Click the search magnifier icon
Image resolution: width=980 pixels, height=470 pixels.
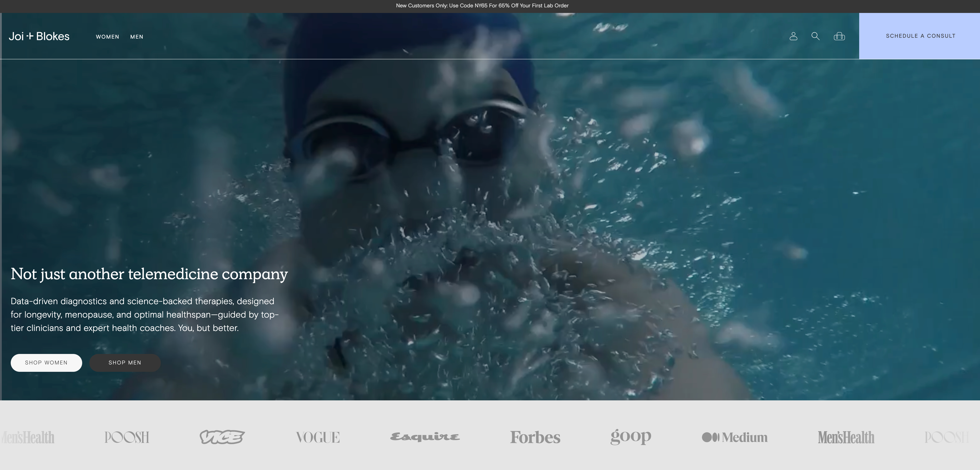pyautogui.click(x=815, y=36)
